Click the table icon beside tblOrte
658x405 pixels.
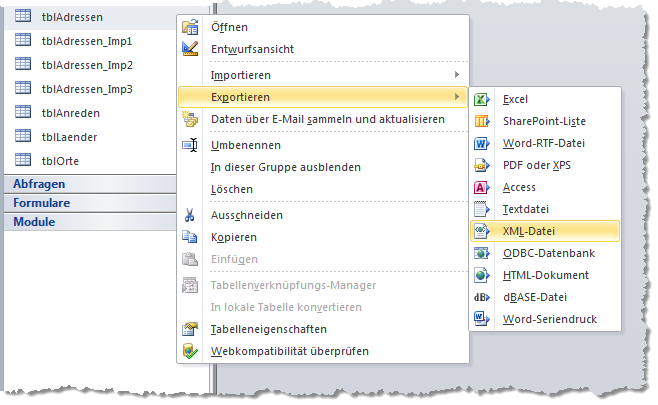pyautogui.click(x=23, y=159)
